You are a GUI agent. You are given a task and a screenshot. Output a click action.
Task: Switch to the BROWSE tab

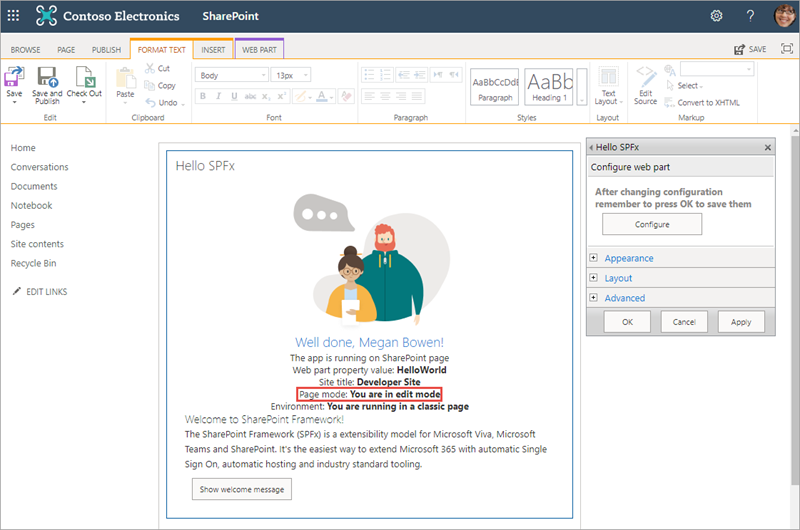point(26,49)
